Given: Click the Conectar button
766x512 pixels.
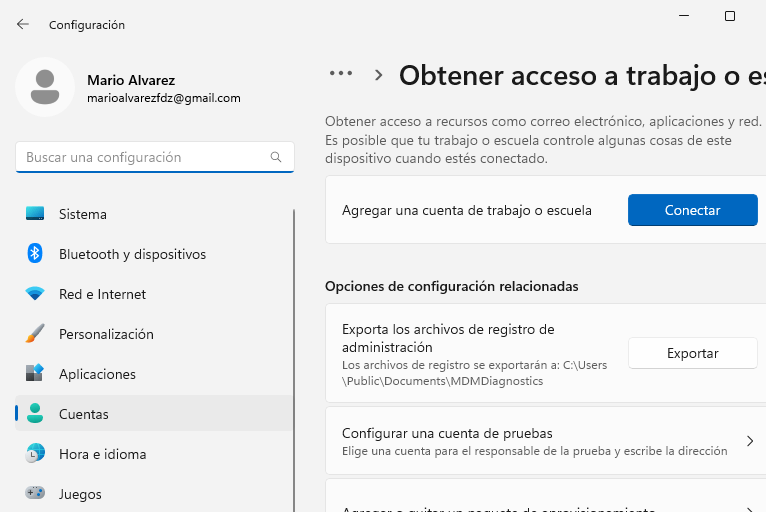Looking at the screenshot, I should 692,210.
